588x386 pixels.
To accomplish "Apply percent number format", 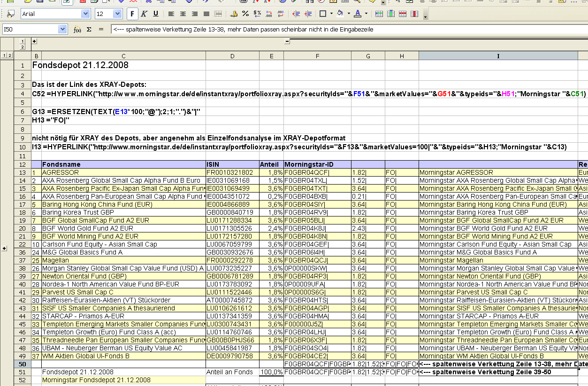I will tap(245, 14).
